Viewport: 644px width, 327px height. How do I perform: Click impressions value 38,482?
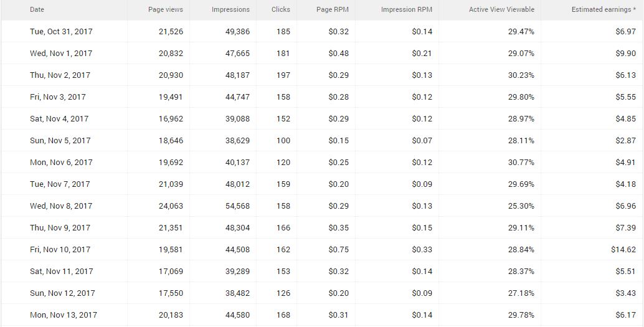(237, 293)
